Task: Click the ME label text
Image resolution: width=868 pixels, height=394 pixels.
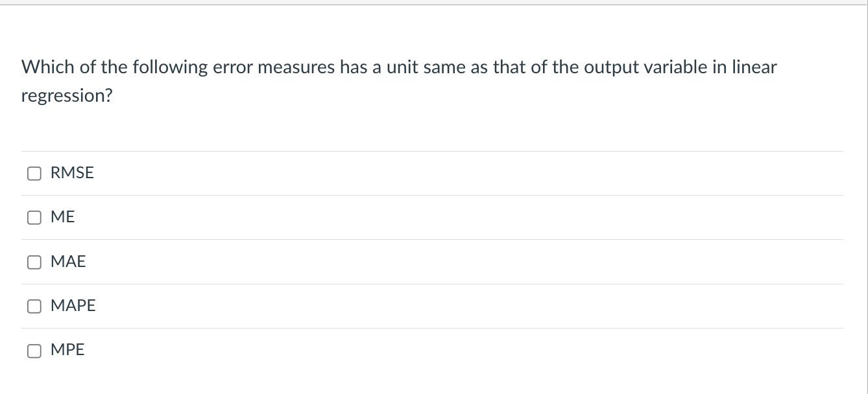Action: [x=63, y=217]
